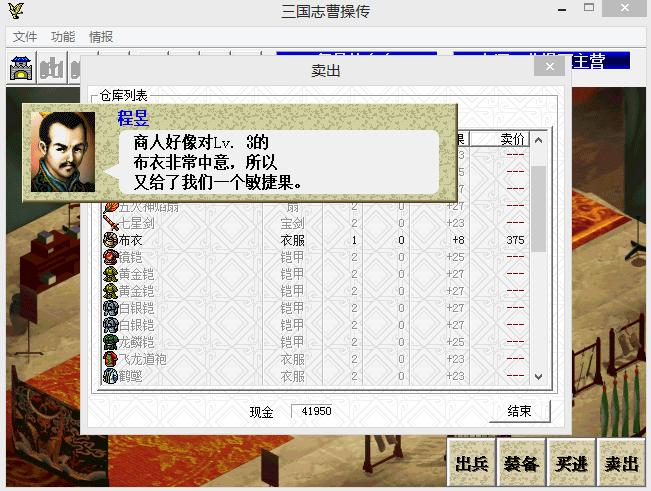Click the first 白银铠 armor icon
The width and height of the screenshot is (651, 491).
point(110,308)
